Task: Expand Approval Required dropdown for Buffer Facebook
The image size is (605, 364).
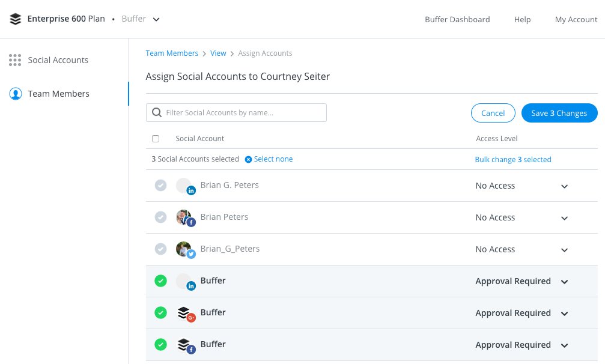Action: coord(564,345)
